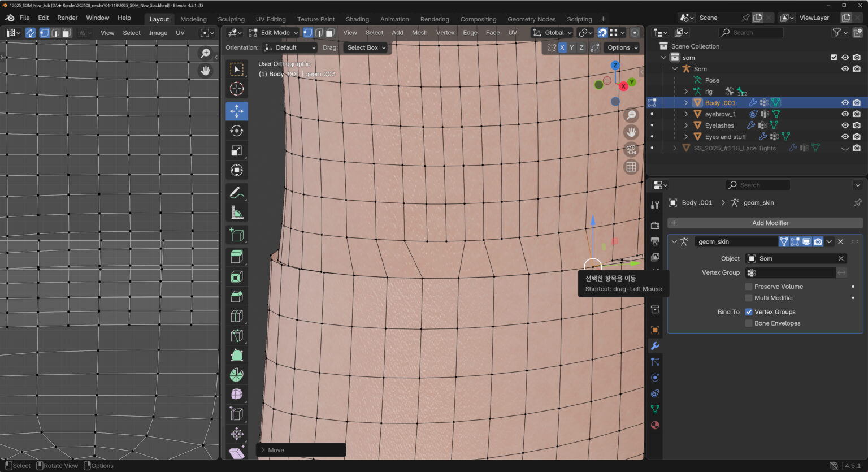Enable the Preserve Volume checkbox
The image size is (868, 472).
[x=749, y=287]
